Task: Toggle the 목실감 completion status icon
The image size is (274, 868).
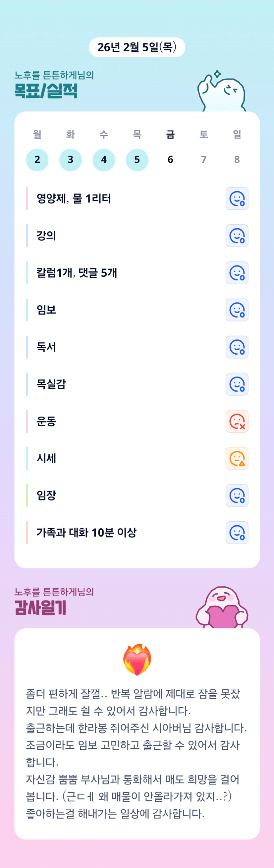Action: click(x=237, y=384)
